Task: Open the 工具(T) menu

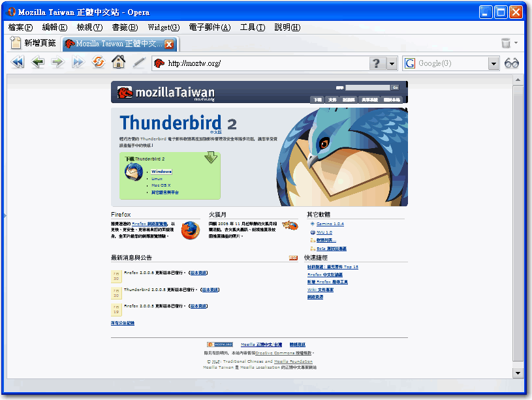Action: pyautogui.click(x=253, y=27)
